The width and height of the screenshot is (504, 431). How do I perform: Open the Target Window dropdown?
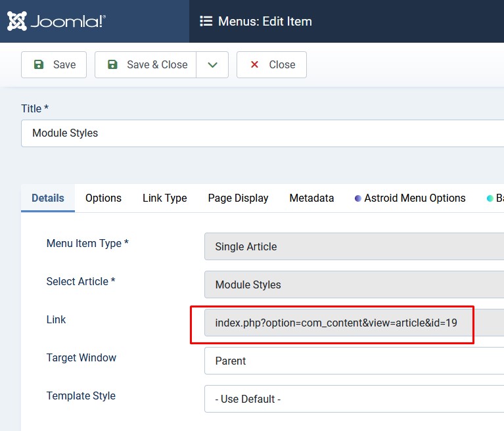(x=354, y=361)
